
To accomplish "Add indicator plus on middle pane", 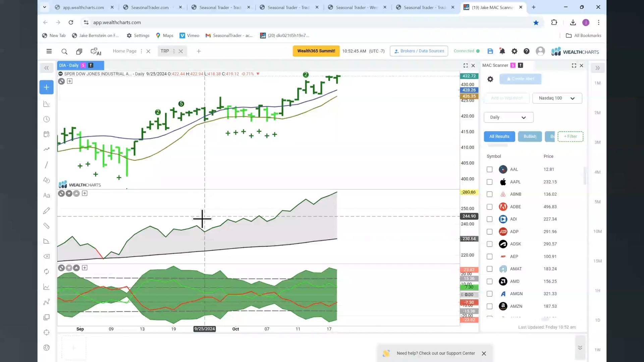I will point(85,193).
